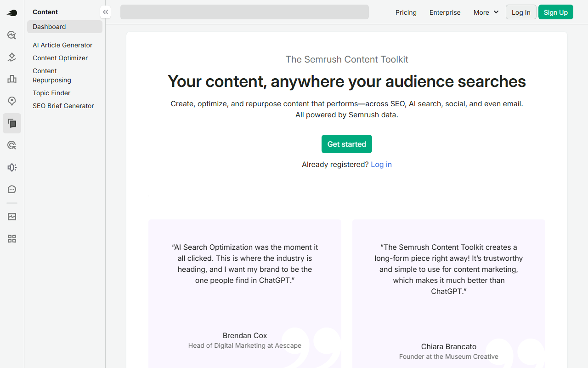Image resolution: width=588 pixels, height=368 pixels.
Task: Click 'Founder at the Museum Creative'
Action: coord(449,356)
